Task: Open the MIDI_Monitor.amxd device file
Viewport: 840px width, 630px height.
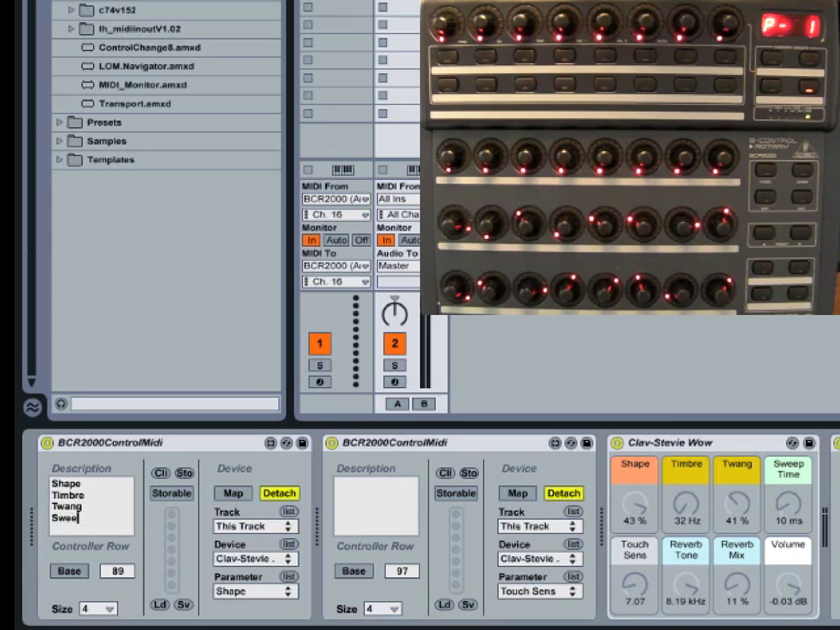Action: pos(142,85)
